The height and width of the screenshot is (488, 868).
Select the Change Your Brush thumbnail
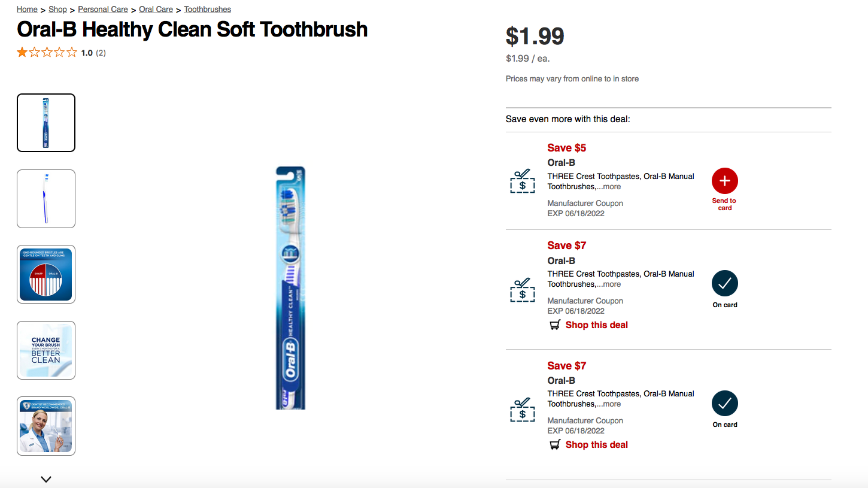coord(46,350)
